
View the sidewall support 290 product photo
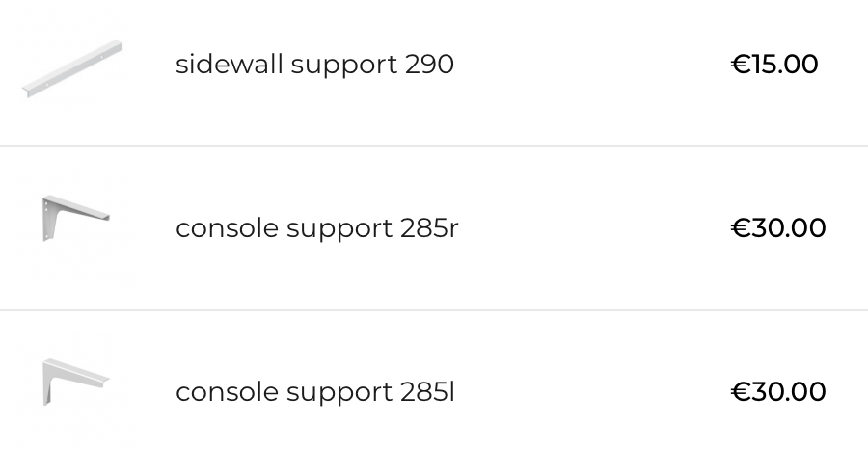tap(72, 68)
